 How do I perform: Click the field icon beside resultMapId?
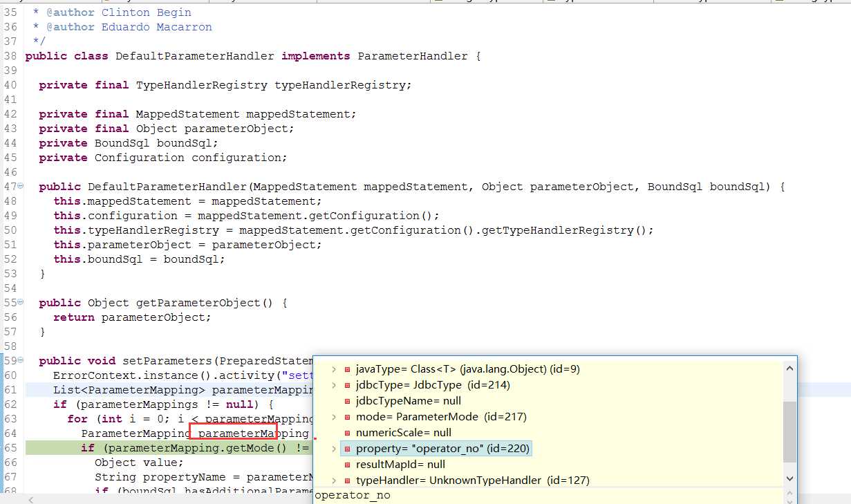point(348,465)
